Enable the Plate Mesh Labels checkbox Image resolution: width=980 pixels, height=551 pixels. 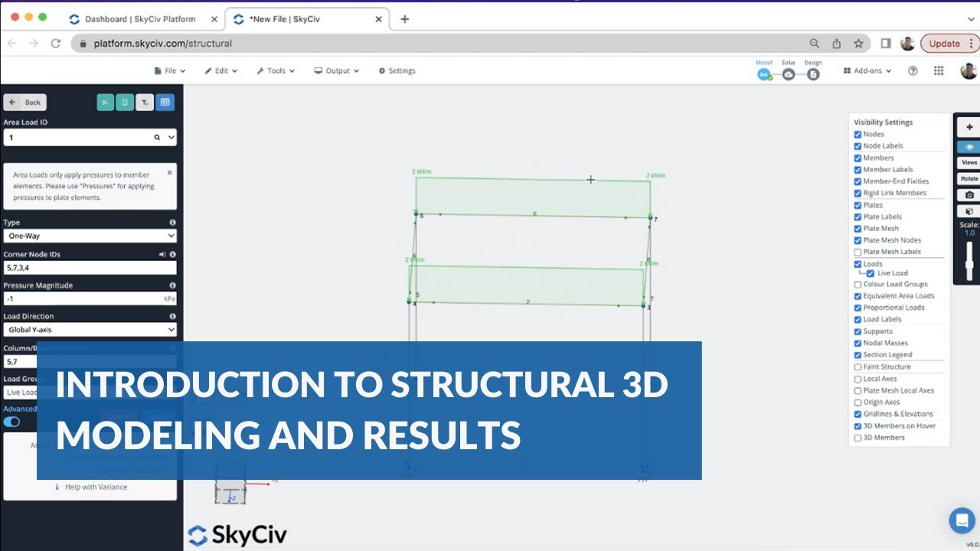pyautogui.click(x=857, y=252)
